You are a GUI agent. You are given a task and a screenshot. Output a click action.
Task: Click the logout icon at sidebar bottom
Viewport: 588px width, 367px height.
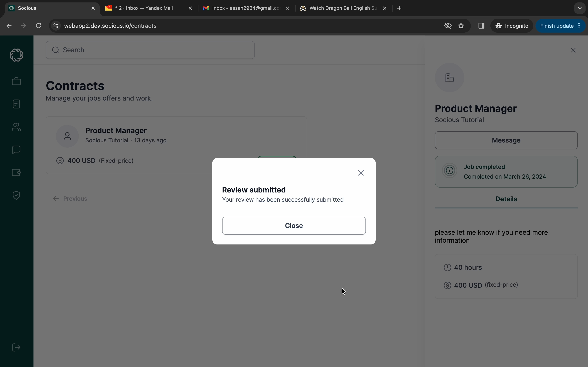pos(16,347)
